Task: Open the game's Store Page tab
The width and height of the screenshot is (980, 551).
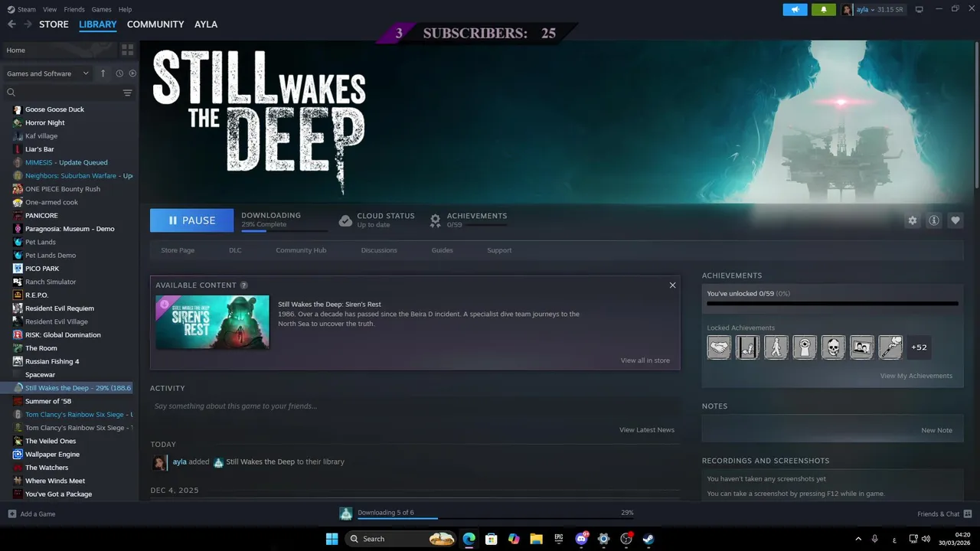Action: coord(178,250)
